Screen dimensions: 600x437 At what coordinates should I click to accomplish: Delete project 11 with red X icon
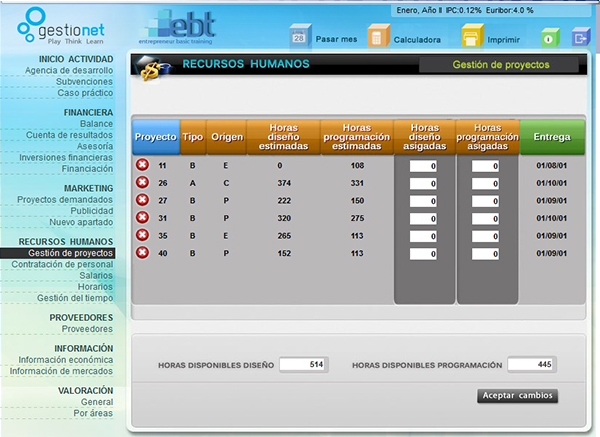point(142,165)
